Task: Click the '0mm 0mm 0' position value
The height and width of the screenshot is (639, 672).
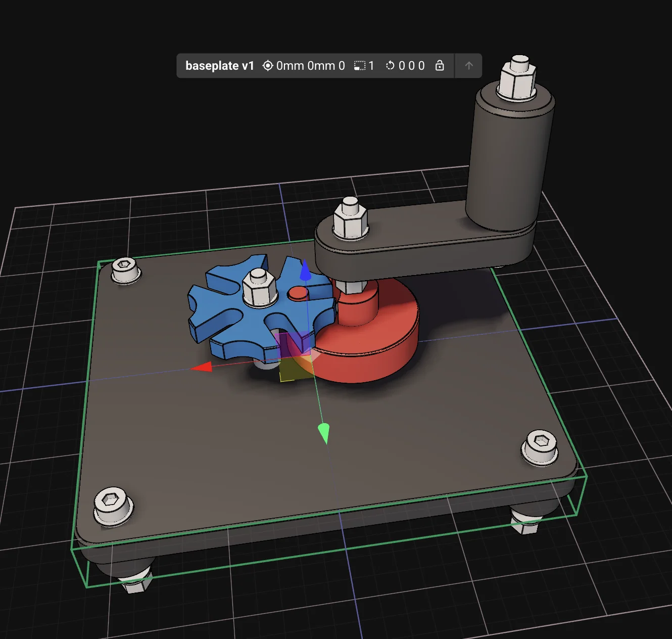Action: coord(311,66)
